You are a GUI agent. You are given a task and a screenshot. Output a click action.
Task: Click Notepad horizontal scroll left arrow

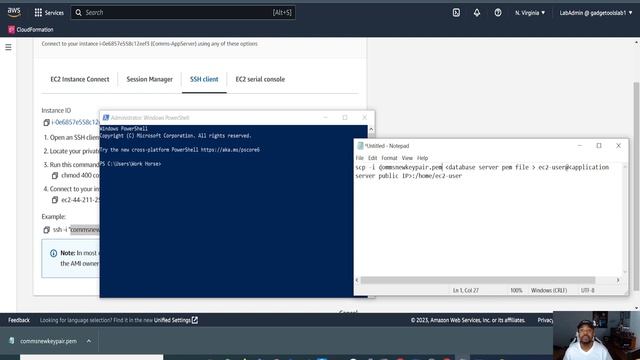pos(357,280)
